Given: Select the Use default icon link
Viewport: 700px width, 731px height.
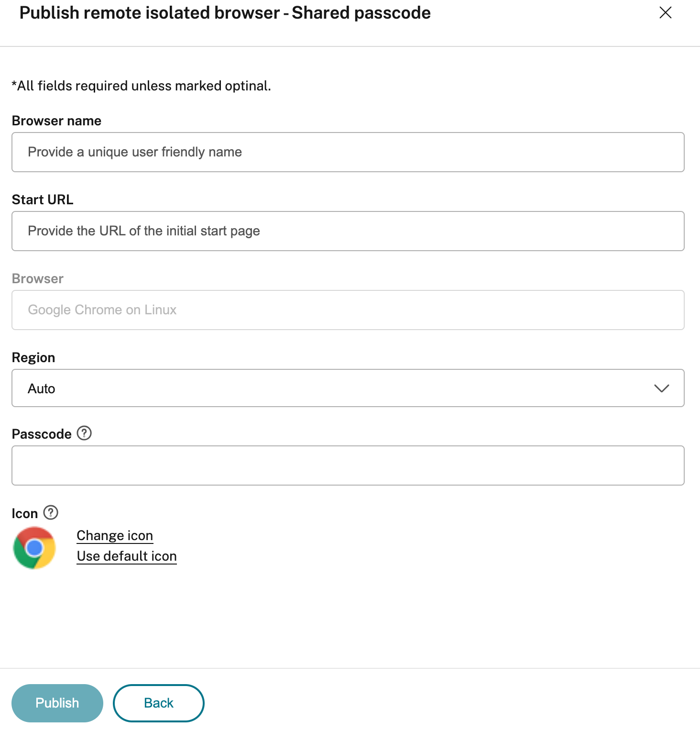Looking at the screenshot, I should click(127, 556).
